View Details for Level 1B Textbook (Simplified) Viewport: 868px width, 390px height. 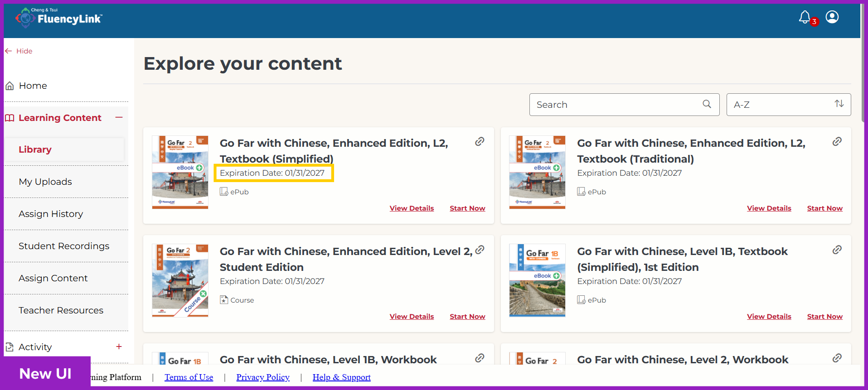click(x=769, y=317)
